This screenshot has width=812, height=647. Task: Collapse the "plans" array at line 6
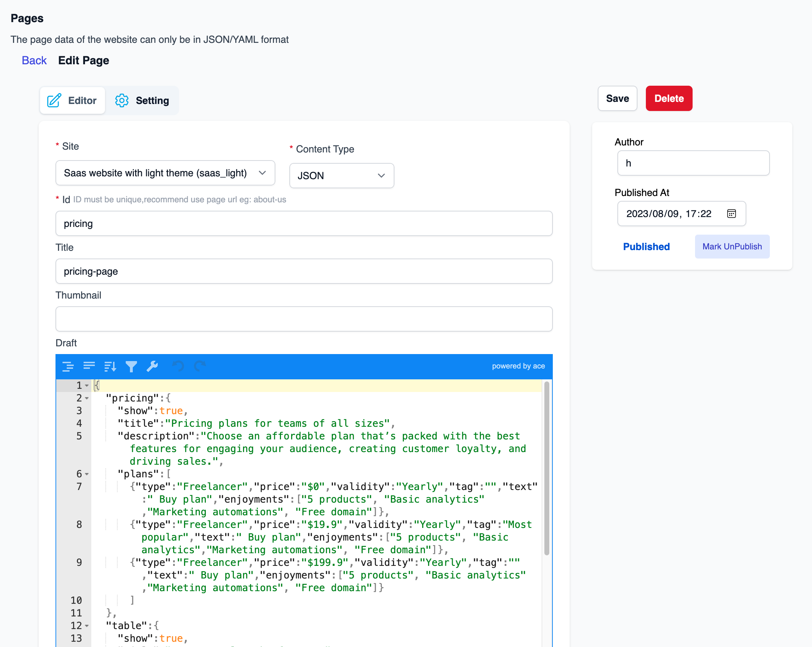87,474
